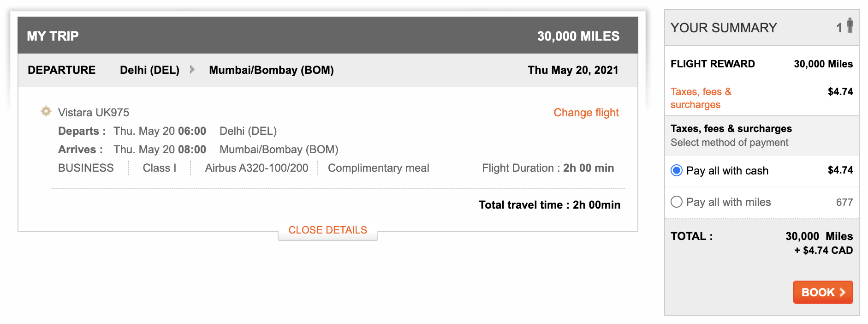Viewport: 868px width, 324px height.
Task: Click the Vistara UK975 flight number
Action: tap(93, 113)
